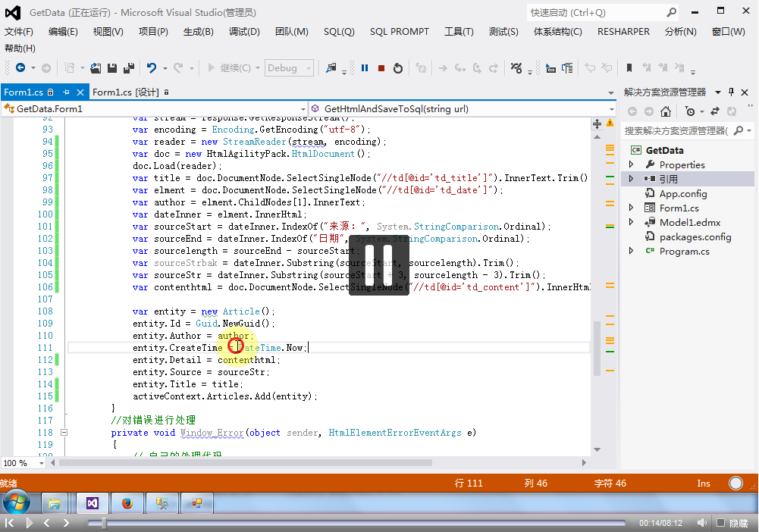Mute the video player speaker icon
This screenshot has height=532, width=759.
click(x=703, y=523)
